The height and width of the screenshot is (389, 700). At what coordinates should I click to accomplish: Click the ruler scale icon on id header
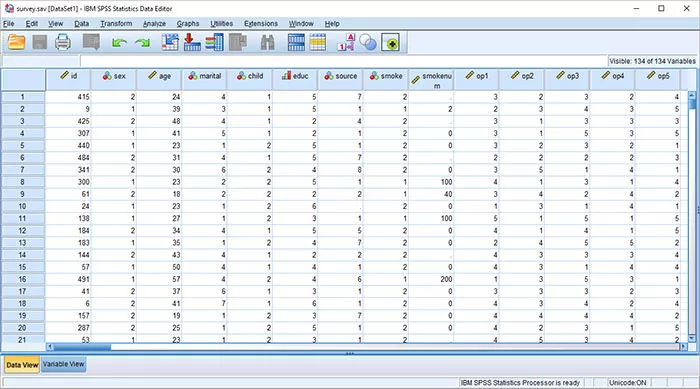(x=64, y=75)
